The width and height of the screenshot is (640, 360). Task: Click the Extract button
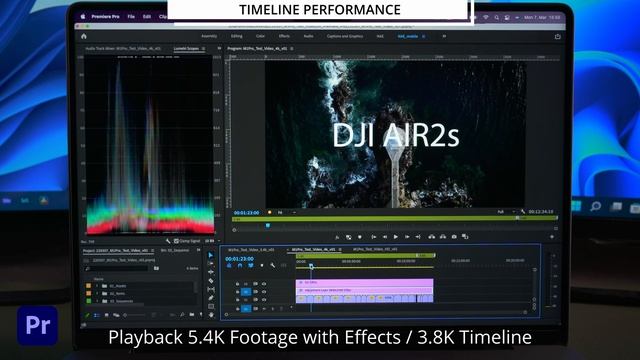(x=443, y=237)
